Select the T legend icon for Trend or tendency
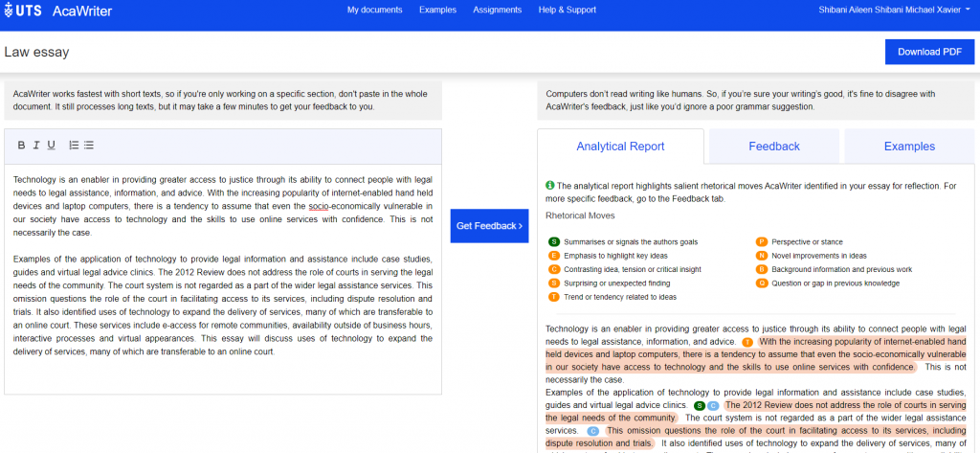 point(554,297)
